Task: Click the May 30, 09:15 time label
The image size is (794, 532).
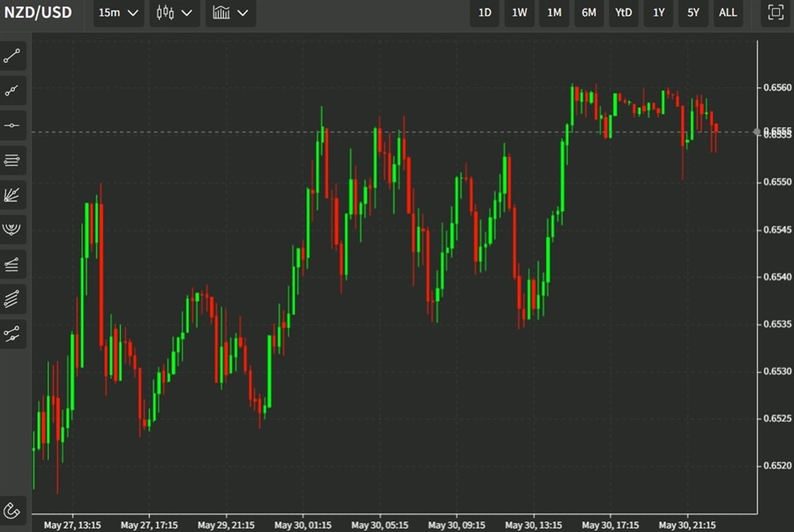Action: (457, 525)
